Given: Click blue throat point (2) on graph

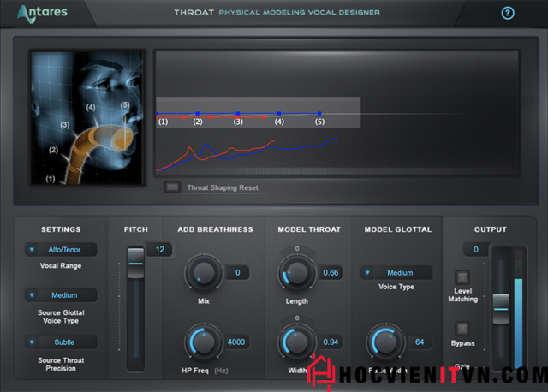Looking at the screenshot, I should point(198,113).
